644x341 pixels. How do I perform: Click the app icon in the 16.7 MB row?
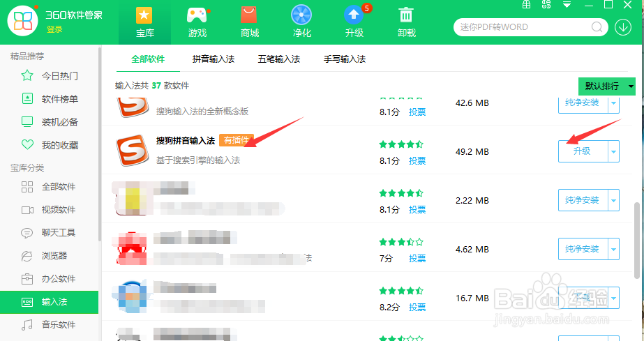click(132, 296)
